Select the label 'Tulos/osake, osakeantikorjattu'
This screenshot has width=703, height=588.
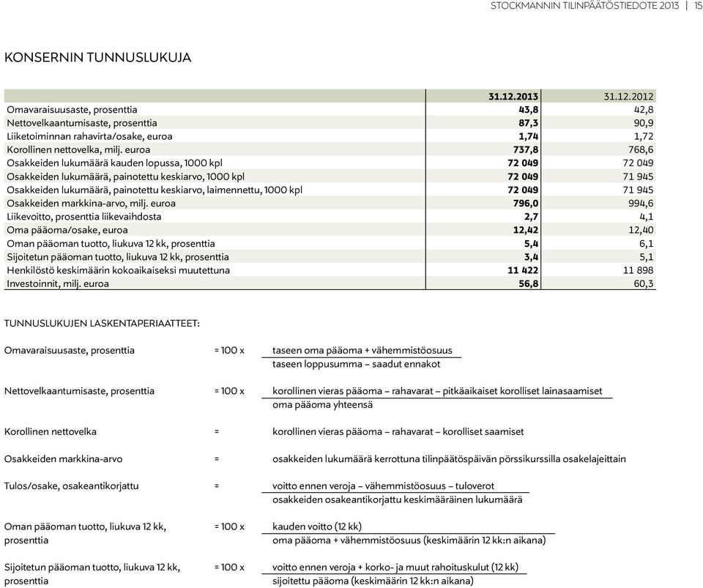[71, 486]
